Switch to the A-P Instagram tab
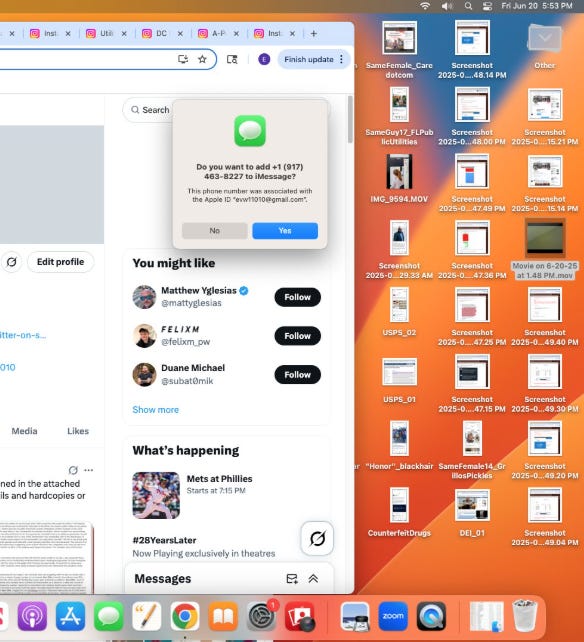 click(x=211, y=34)
